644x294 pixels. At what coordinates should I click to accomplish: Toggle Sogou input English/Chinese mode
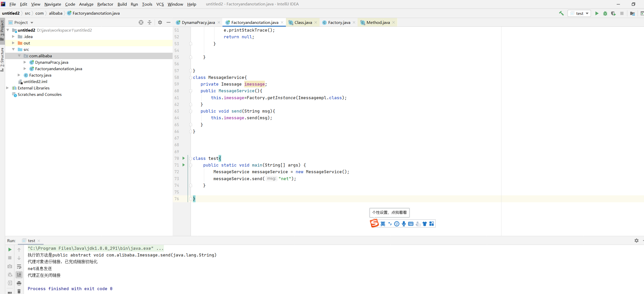383,224
